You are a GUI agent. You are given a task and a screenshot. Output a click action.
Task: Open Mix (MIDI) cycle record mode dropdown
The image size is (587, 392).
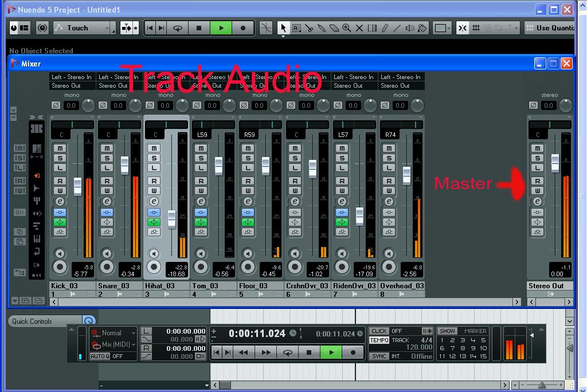(x=114, y=344)
